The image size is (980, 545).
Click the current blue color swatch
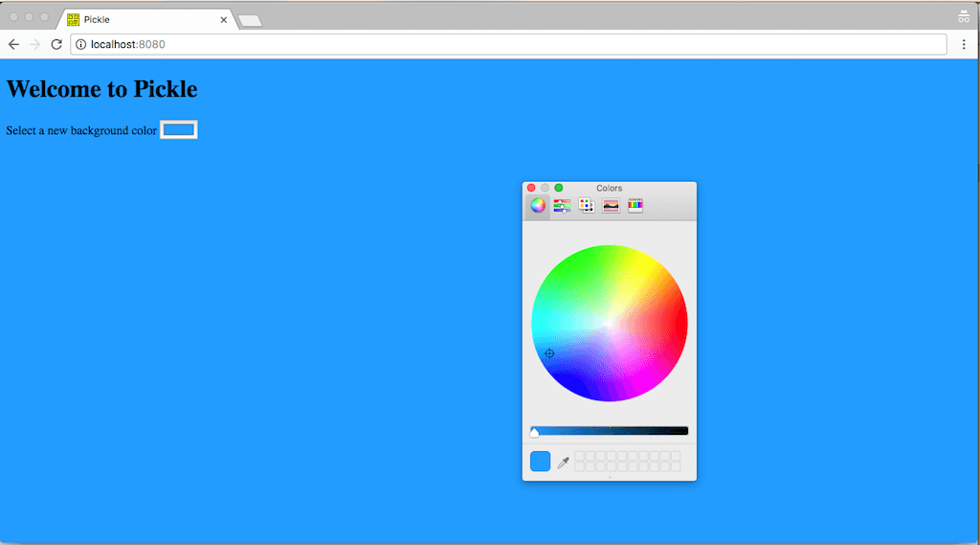(x=540, y=461)
